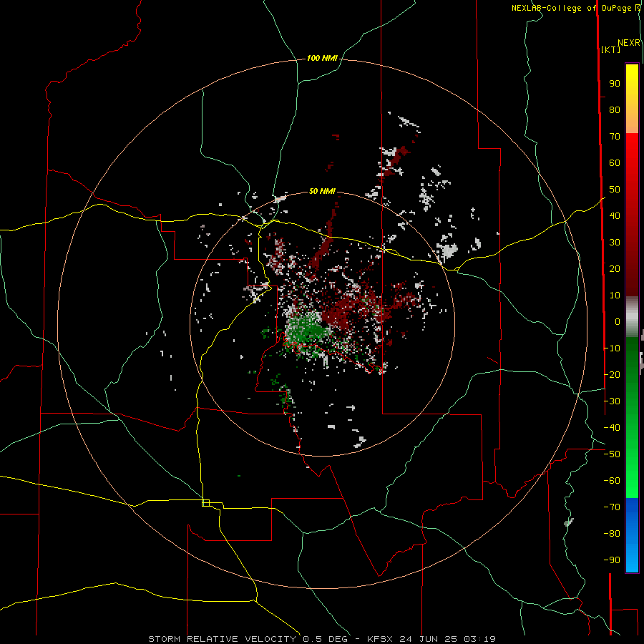Click the 20 value on velocity scale
Image resolution: width=644 pixels, height=644 pixels.
[615, 268]
